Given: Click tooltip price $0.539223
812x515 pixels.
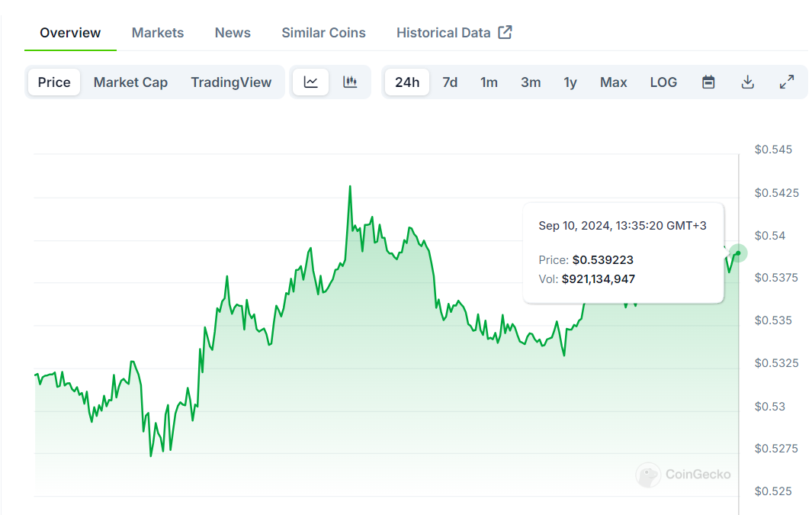Looking at the screenshot, I should pyautogui.click(x=603, y=259).
